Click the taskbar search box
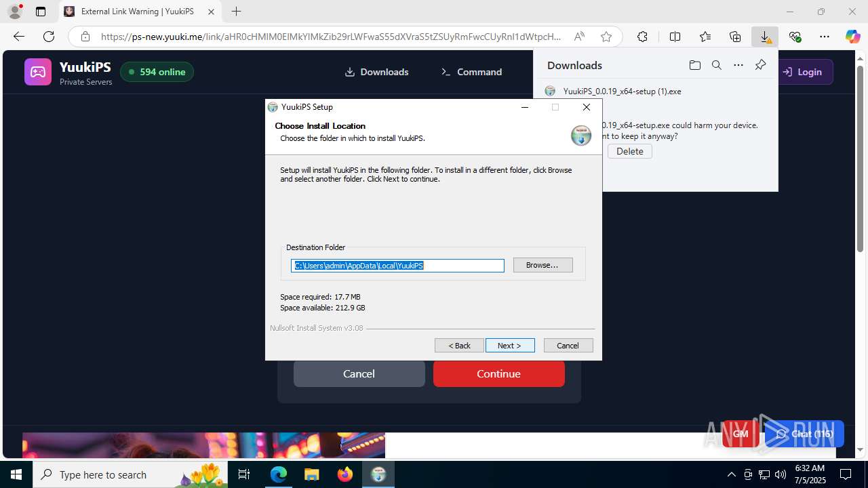Image resolution: width=868 pixels, height=488 pixels. point(130,474)
